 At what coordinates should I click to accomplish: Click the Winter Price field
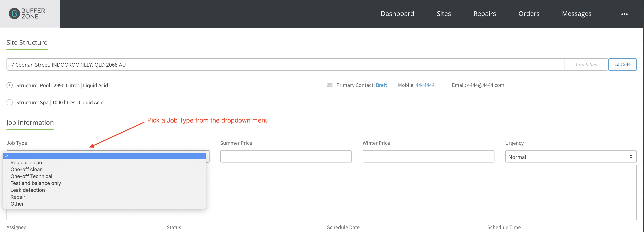(x=428, y=157)
